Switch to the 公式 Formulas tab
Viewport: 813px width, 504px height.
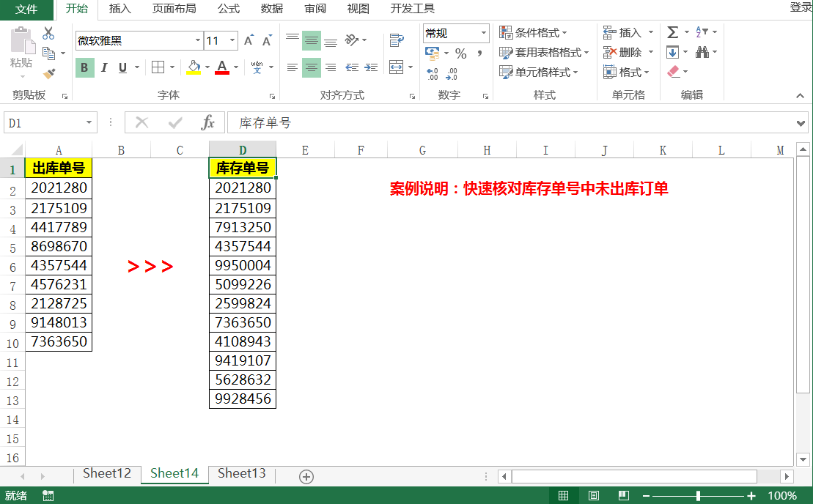coord(229,9)
